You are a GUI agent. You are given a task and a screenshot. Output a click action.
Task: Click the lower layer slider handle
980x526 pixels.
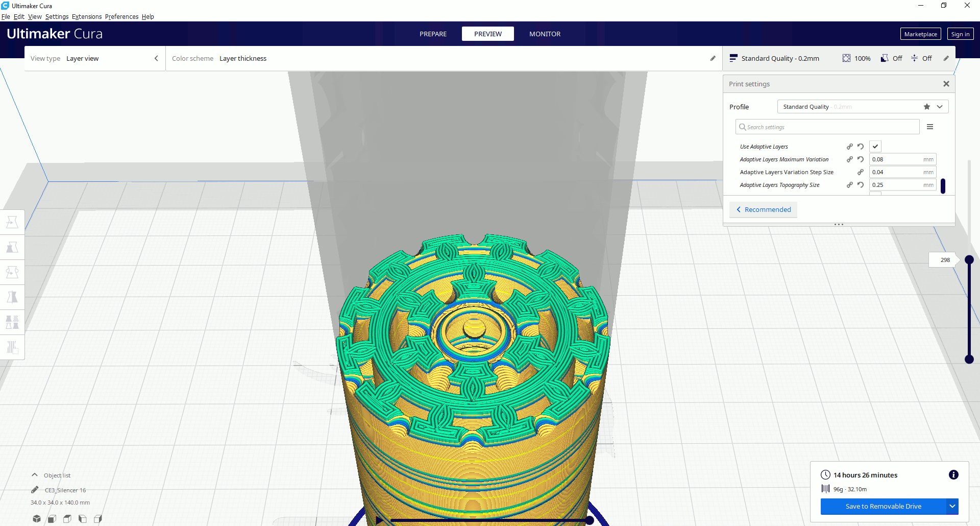pyautogui.click(x=969, y=360)
